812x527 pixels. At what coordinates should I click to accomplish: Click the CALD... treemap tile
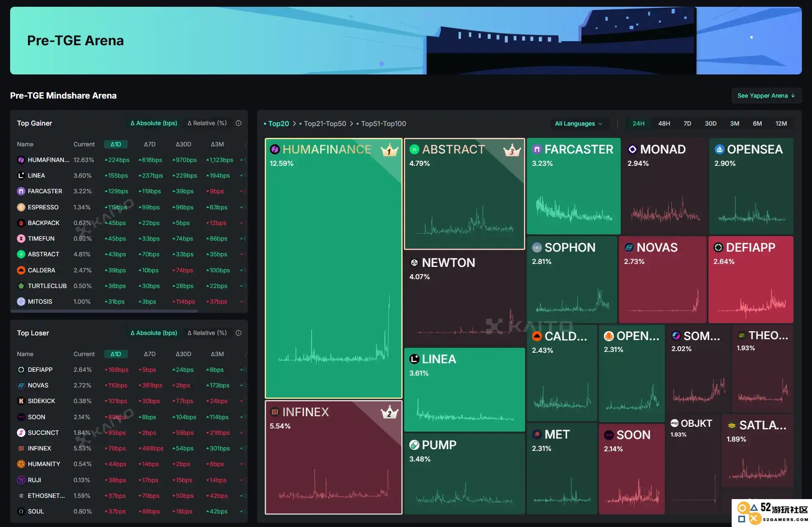562,373
